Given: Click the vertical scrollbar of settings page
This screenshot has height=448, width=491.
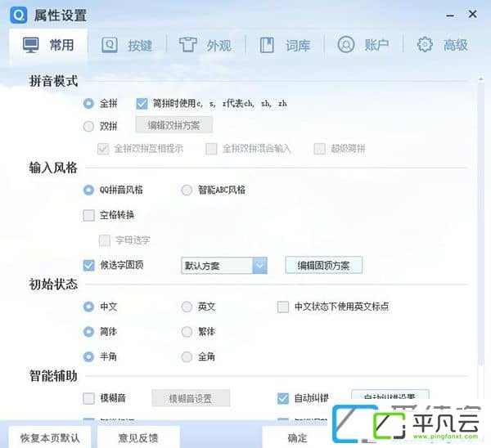Looking at the screenshot, I should point(480,222).
